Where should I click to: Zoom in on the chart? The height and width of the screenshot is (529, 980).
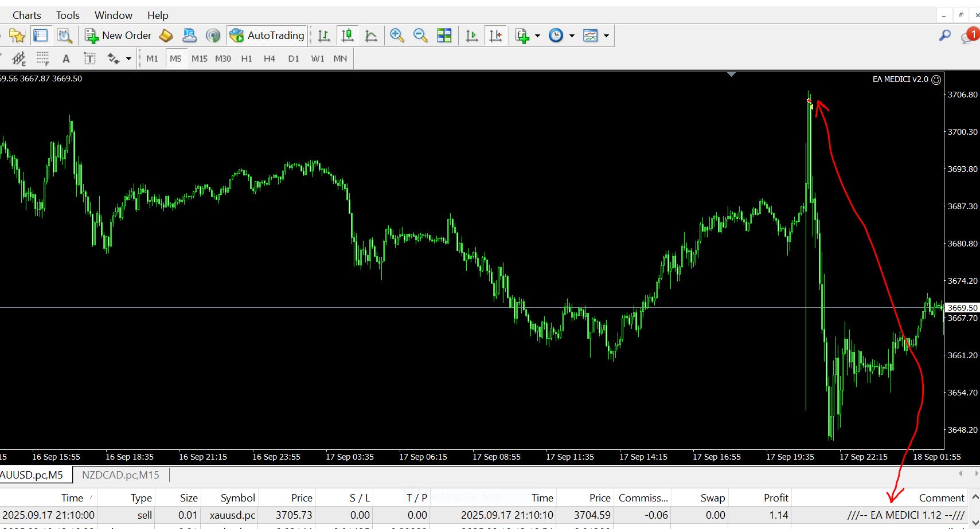tap(396, 36)
